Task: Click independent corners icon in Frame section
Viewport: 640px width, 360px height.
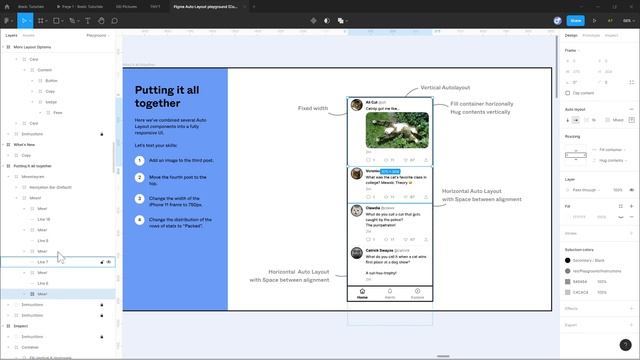Action: point(631,82)
